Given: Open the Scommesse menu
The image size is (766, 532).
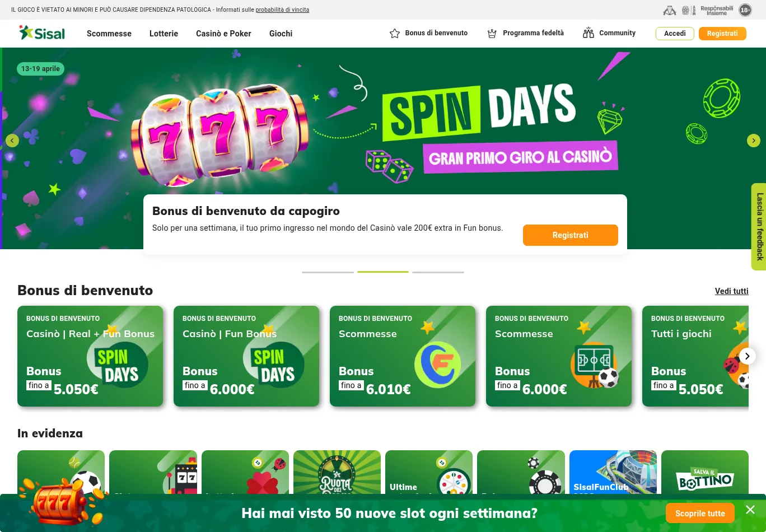Looking at the screenshot, I should pos(109,34).
